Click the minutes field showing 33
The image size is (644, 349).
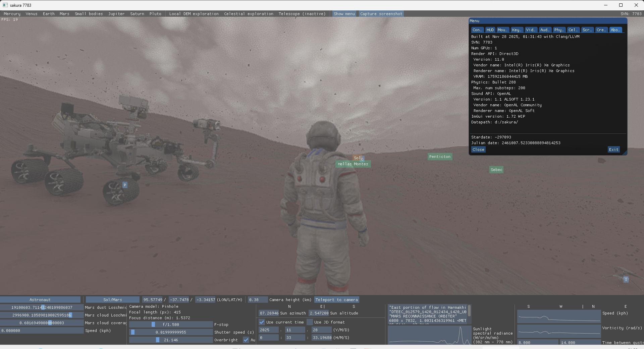point(295,338)
